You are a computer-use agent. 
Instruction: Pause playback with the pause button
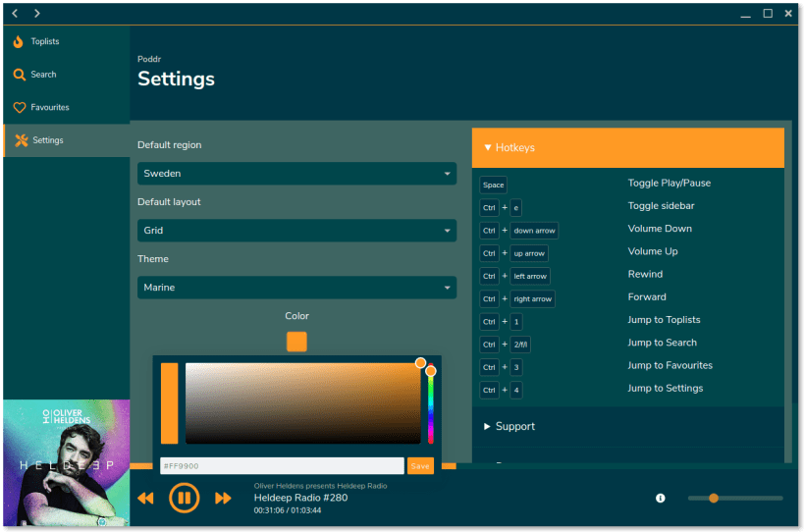tap(185, 498)
